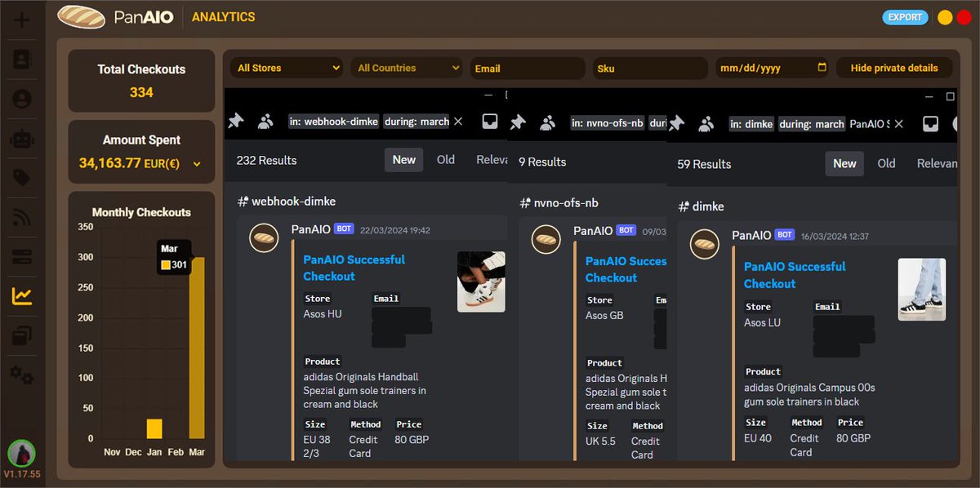980x488 pixels.
Task: Click pin icon beside webhook-dimke search
Action: pos(236,122)
